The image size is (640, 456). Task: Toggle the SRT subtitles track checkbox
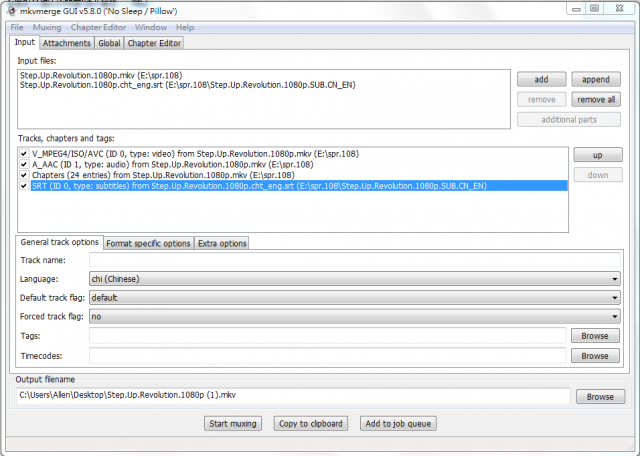(x=24, y=186)
